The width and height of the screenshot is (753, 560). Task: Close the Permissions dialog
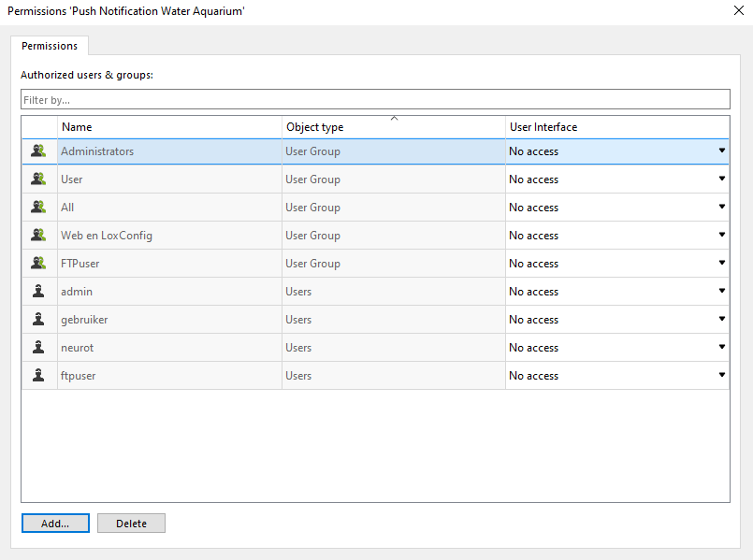tap(739, 10)
